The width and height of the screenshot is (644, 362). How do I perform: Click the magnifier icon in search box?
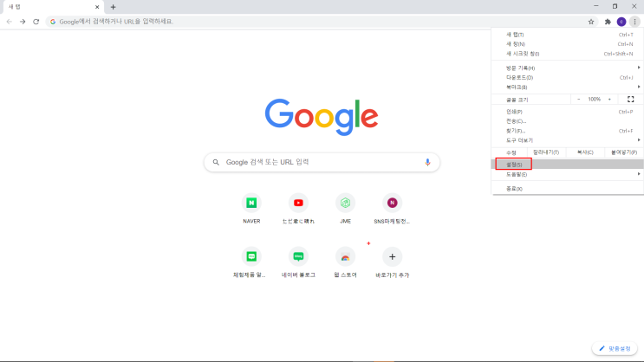point(216,162)
